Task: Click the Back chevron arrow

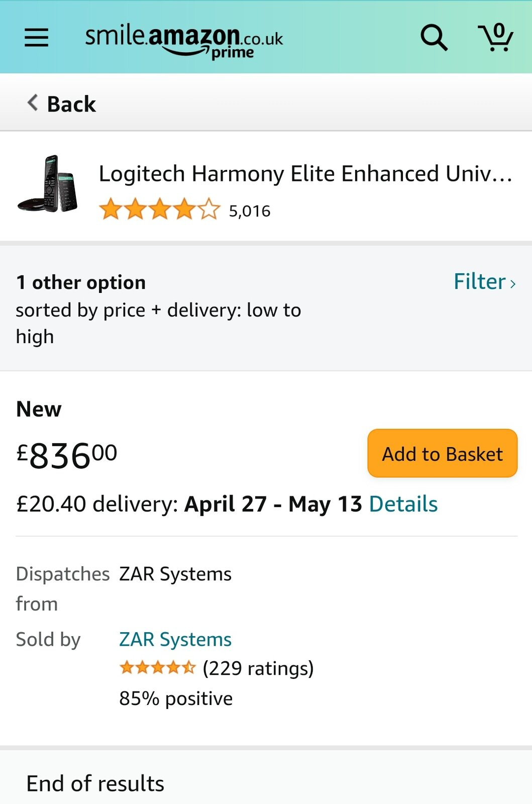Action: coord(33,103)
